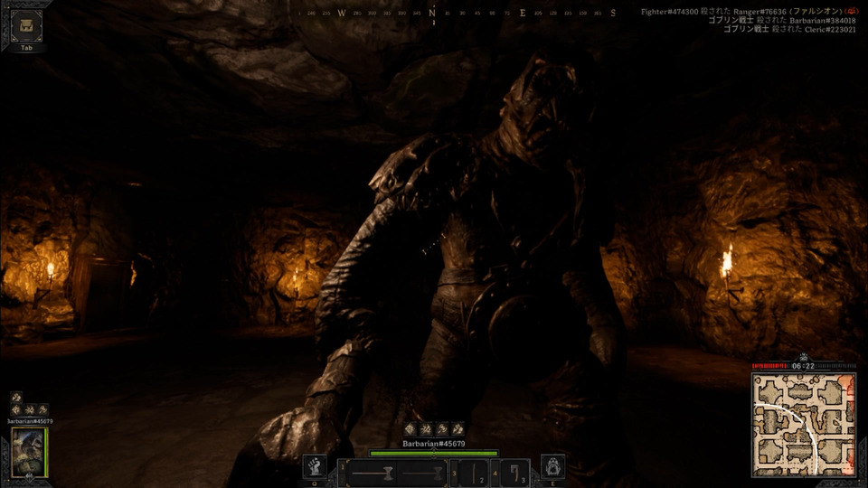Activate the roaring face skill icon bound to E
Screen dimensions: 868x488
point(552,466)
